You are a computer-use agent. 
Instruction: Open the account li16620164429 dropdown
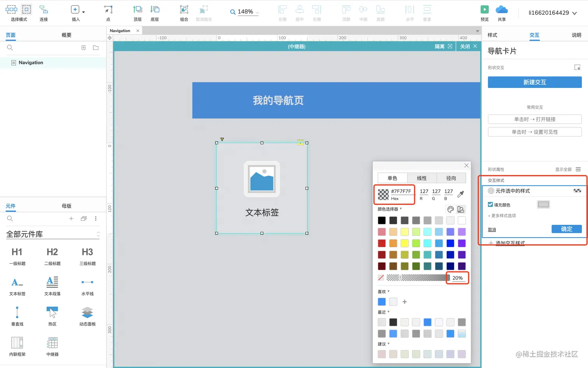click(553, 13)
